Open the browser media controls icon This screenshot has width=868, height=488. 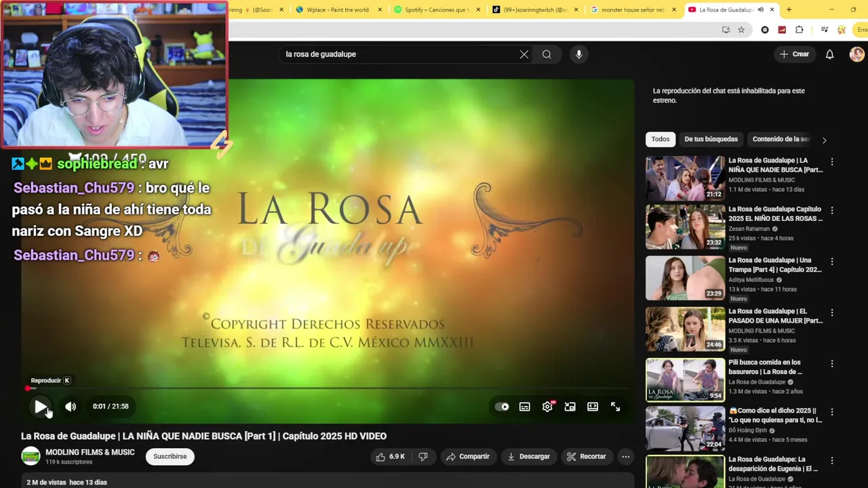click(825, 30)
